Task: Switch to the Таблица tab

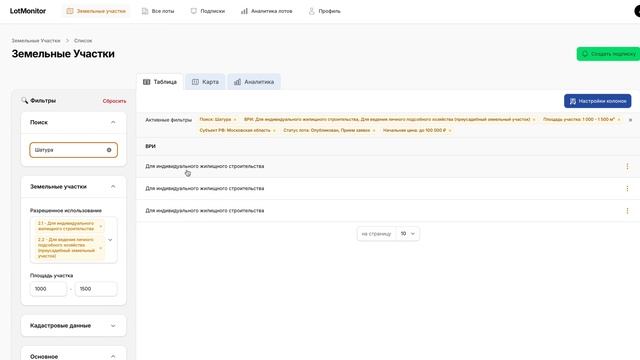Action: 160,82
